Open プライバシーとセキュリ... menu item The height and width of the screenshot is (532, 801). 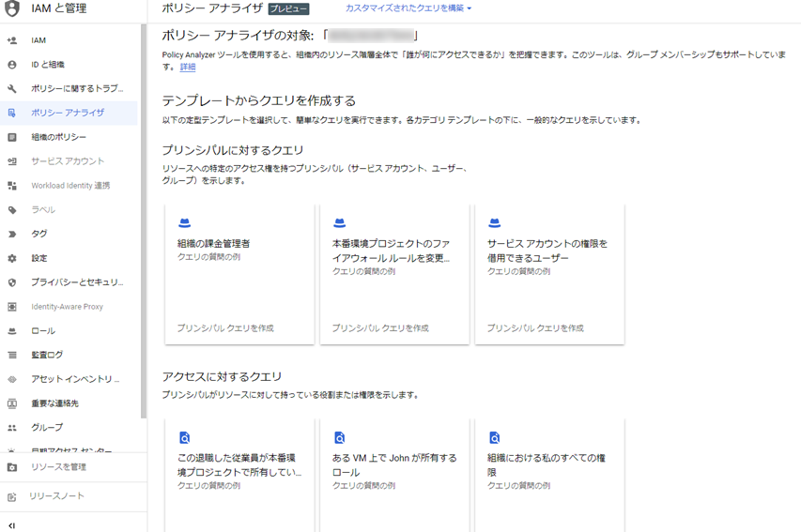pyautogui.click(x=69, y=282)
